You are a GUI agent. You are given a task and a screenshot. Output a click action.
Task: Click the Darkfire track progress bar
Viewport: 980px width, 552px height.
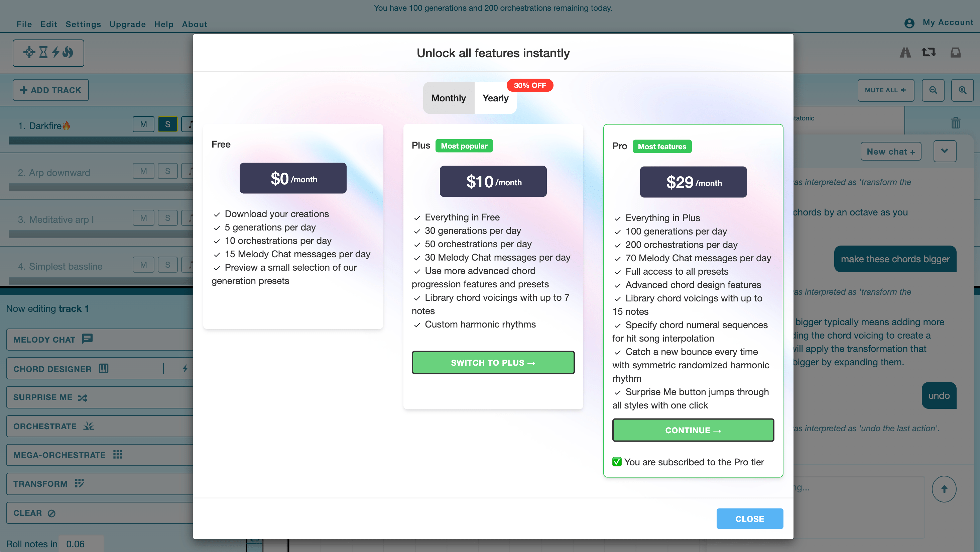(x=99, y=141)
